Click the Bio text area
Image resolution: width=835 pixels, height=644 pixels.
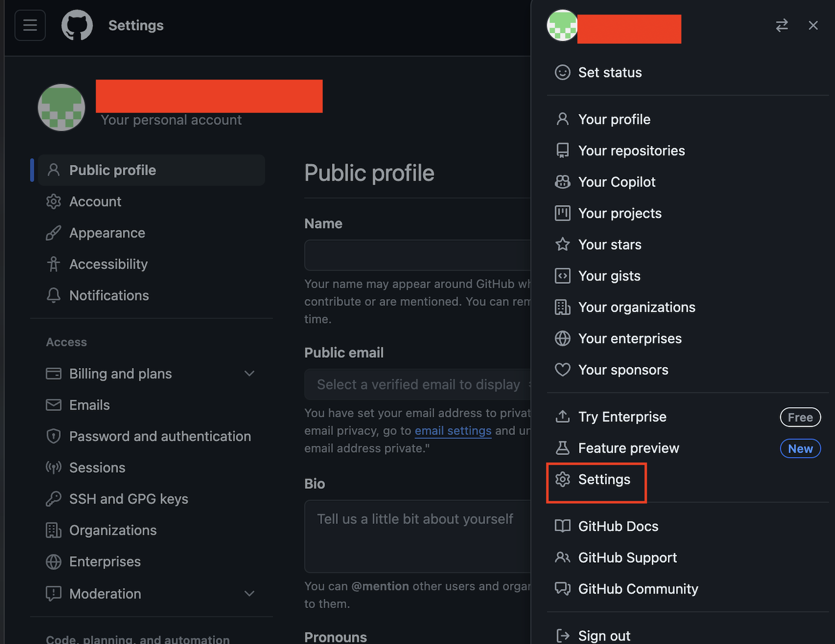point(419,536)
